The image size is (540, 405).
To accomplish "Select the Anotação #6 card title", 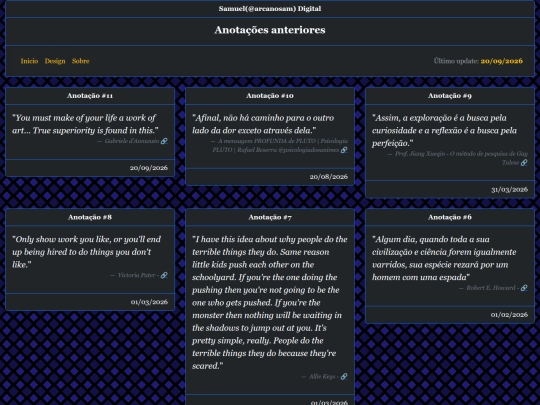I will click(x=450, y=217).
